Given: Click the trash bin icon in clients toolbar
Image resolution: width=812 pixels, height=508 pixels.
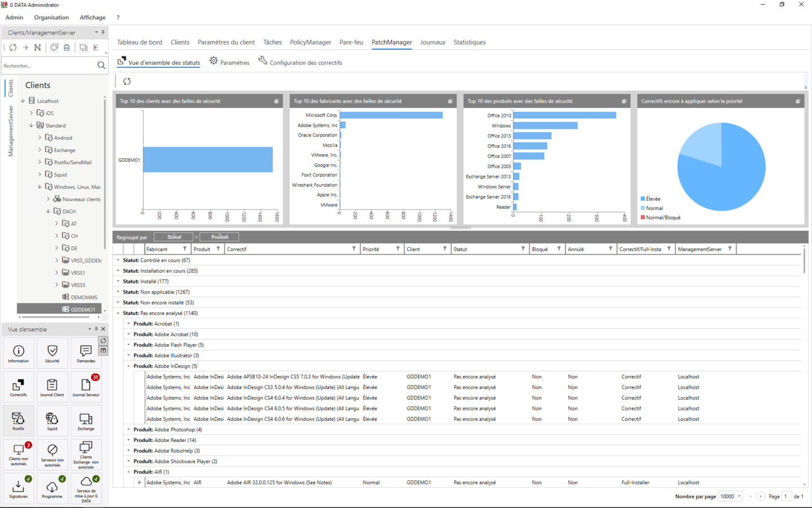Looking at the screenshot, I should click(x=67, y=47).
